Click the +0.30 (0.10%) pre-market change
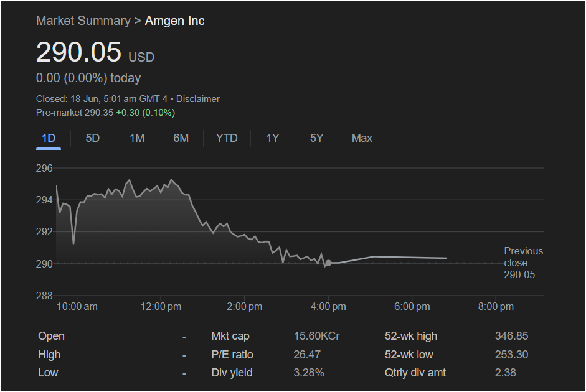This screenshot has width=586, height=392. (x=145, y=113)
